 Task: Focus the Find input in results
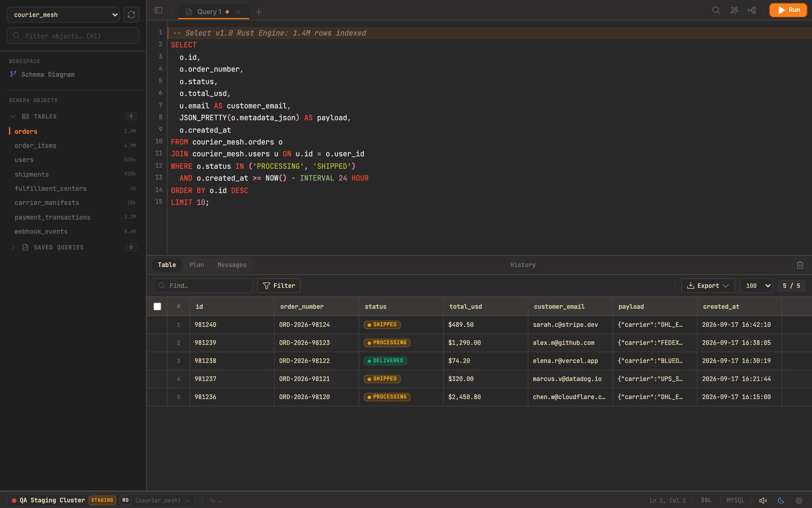(203, 286)
